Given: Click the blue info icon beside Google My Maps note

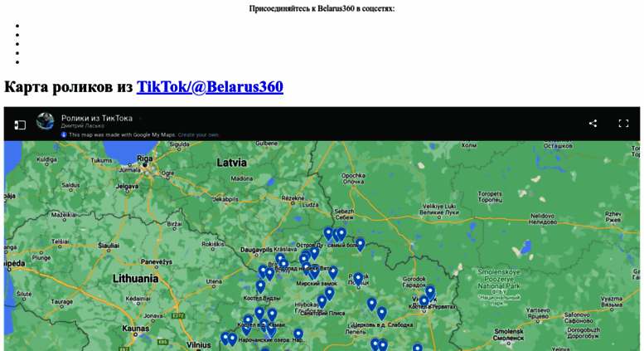Looking at the screenshot, I should coord(64,134).
